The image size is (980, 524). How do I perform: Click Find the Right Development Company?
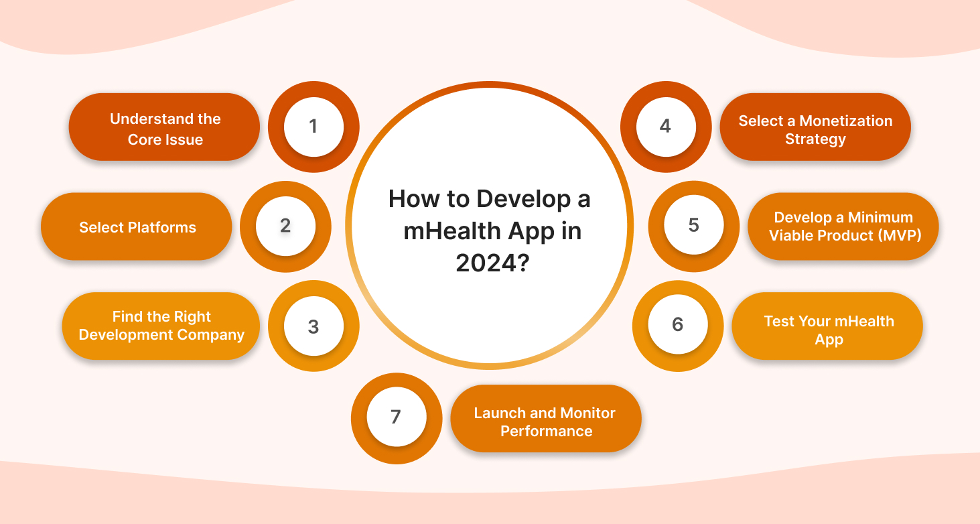[161, 326]
